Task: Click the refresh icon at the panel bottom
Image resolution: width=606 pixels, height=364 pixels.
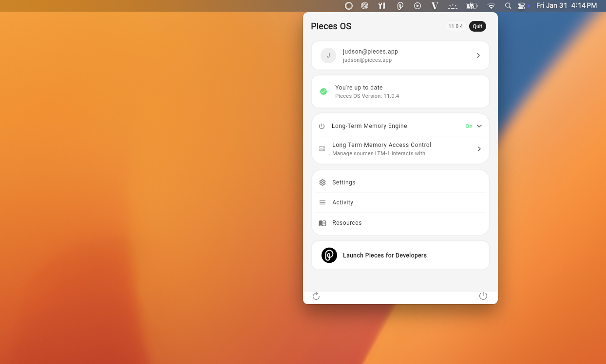Action: tap(316, 296)
